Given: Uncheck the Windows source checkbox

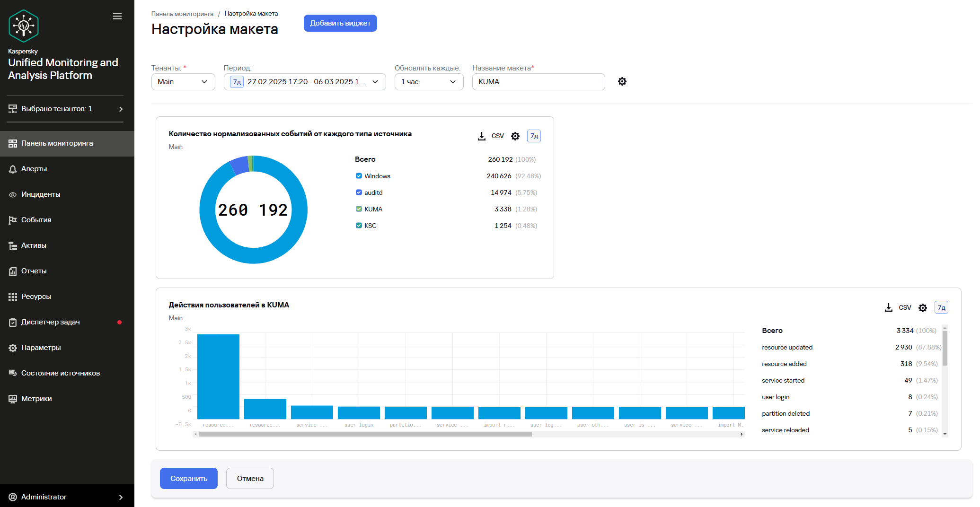Looking at the screenshot, I should (359, 176).
